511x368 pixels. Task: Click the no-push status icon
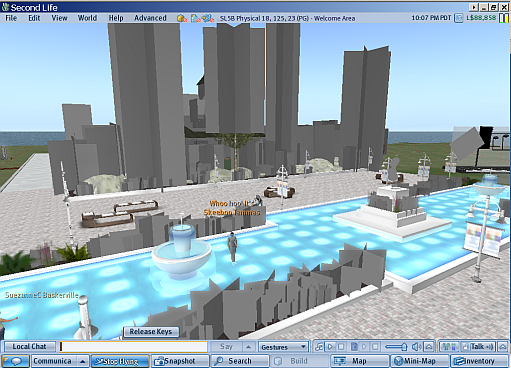(208, 18)
